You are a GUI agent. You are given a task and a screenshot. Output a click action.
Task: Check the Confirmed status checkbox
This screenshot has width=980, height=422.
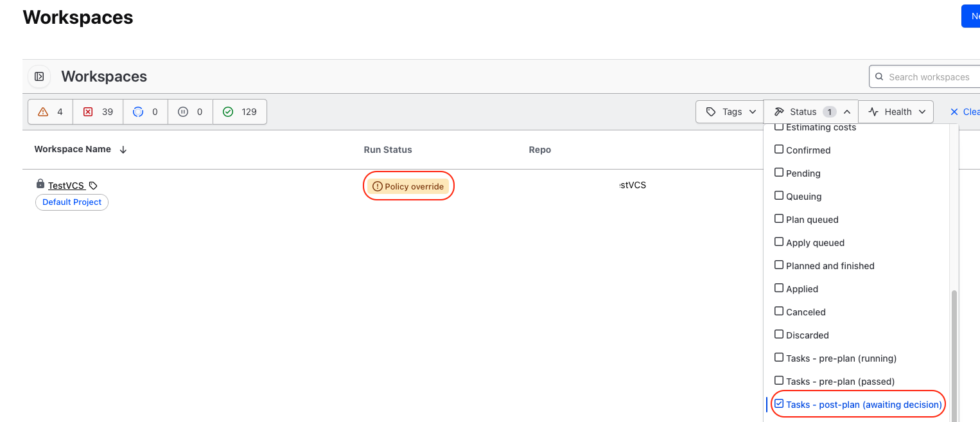tap(780, 150)
